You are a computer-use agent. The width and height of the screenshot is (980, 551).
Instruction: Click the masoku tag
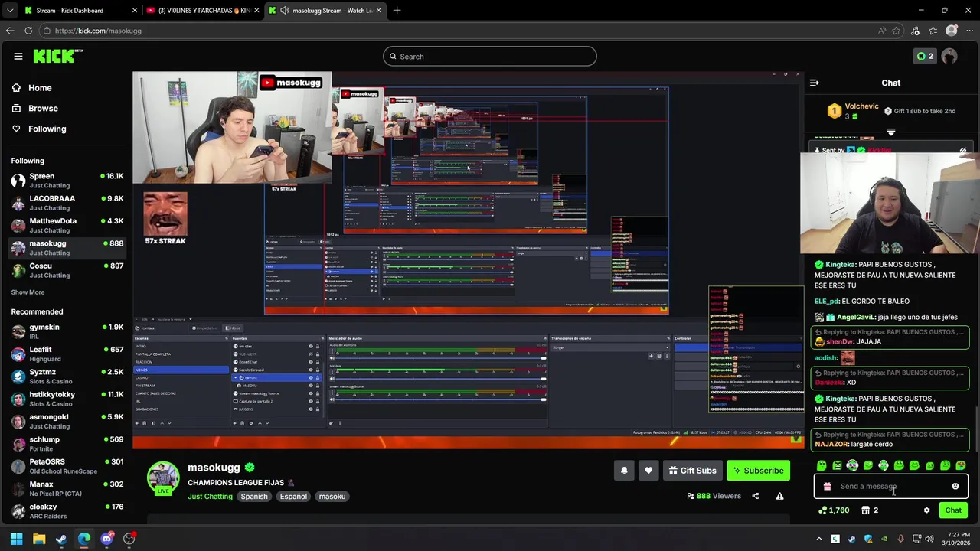click(332, 497)
